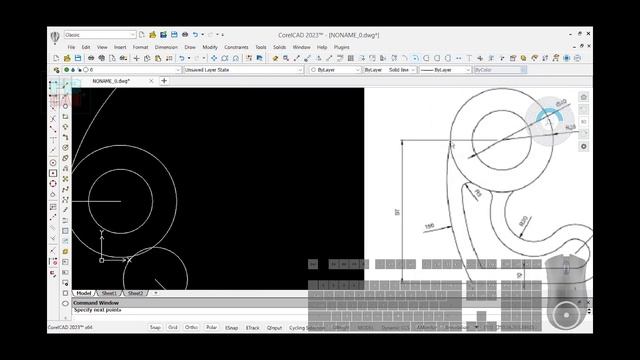640x360 pixels.
Task: Open the Redo history arrow in the standard toolbar
Action: pos(204,58)
